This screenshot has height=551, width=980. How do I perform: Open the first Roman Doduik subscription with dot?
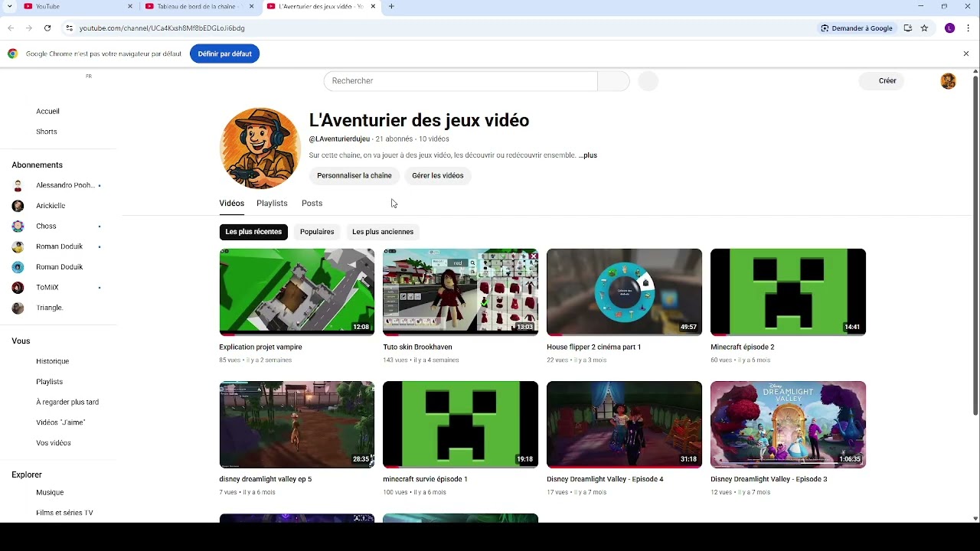[58, 246]
